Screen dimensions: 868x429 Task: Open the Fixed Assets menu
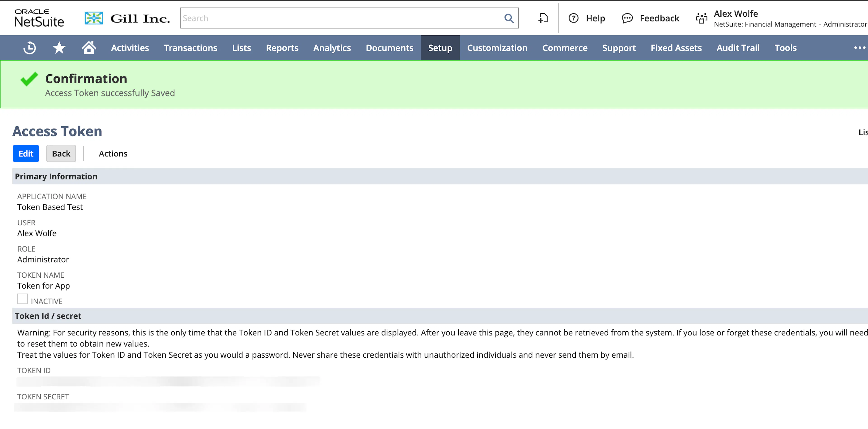(x=676, y=48)
